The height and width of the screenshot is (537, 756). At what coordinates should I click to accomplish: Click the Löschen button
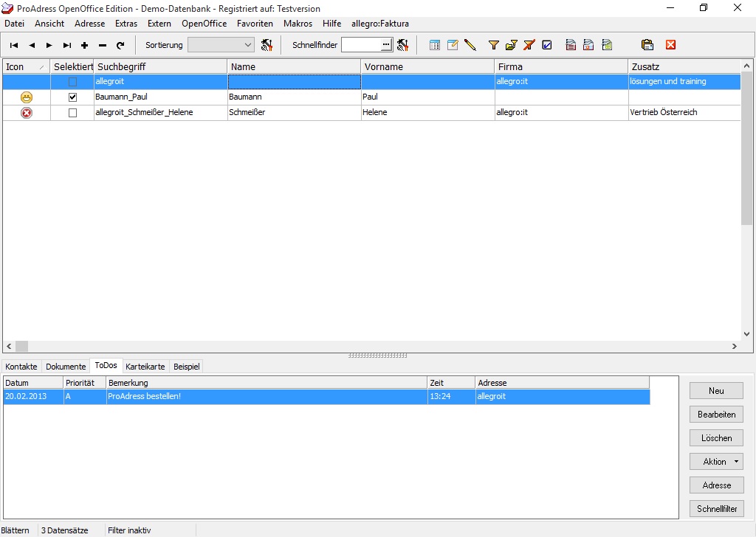click(716, 437)
